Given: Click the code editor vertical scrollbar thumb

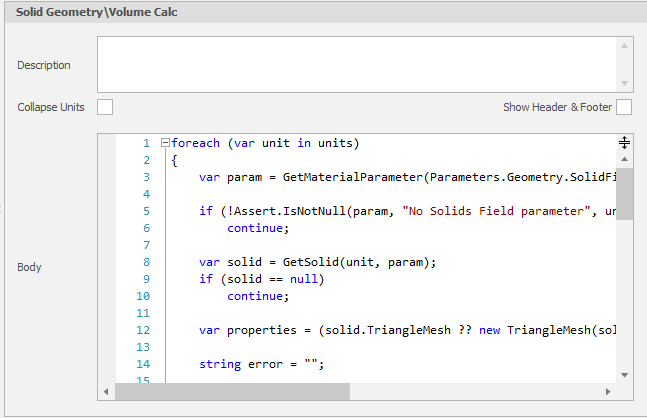Looking at the screenshot, I should (624, 194).
